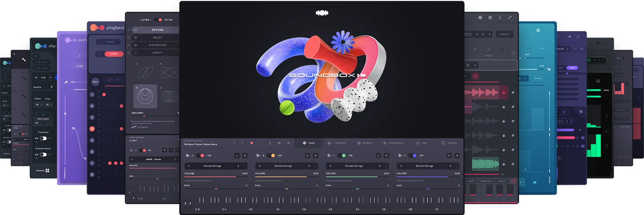Toggle Sustain Notes switch in Riffer window
This screenshot has height=215, width=644.
click(x=43, y=155)
